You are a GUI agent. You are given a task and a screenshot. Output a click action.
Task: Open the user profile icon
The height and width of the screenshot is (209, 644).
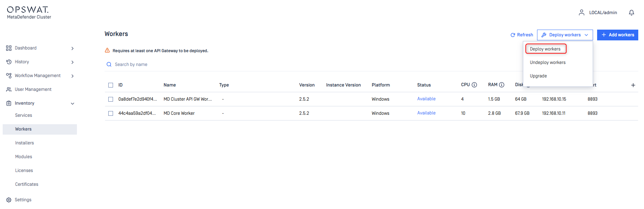point(581,12)
